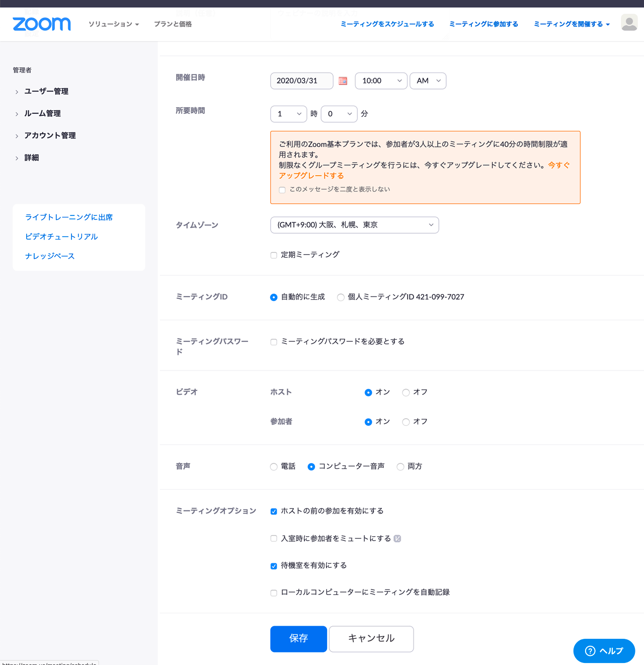This screenshot has height=665, width=644.
Task: Open the ヘルプ button
Action: click(x=604, y=651)
